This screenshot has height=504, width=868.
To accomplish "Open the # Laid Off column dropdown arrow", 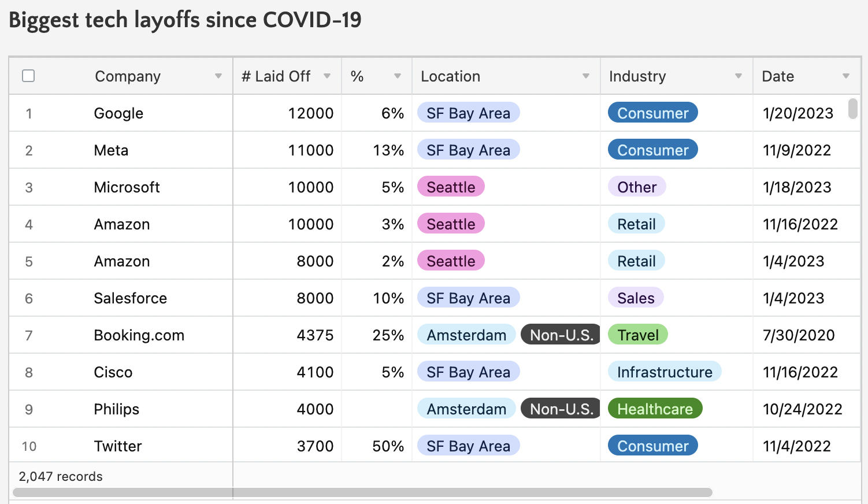I will pos(327,76).
